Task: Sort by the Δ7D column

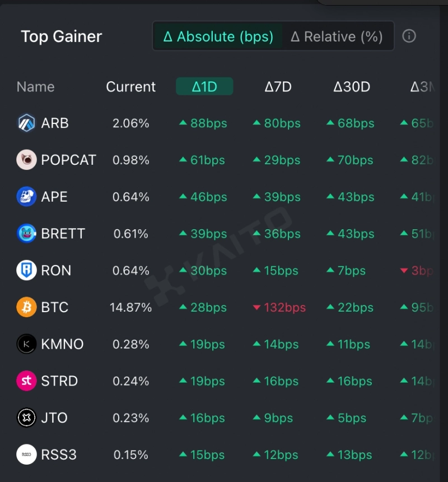Action: 278,87
